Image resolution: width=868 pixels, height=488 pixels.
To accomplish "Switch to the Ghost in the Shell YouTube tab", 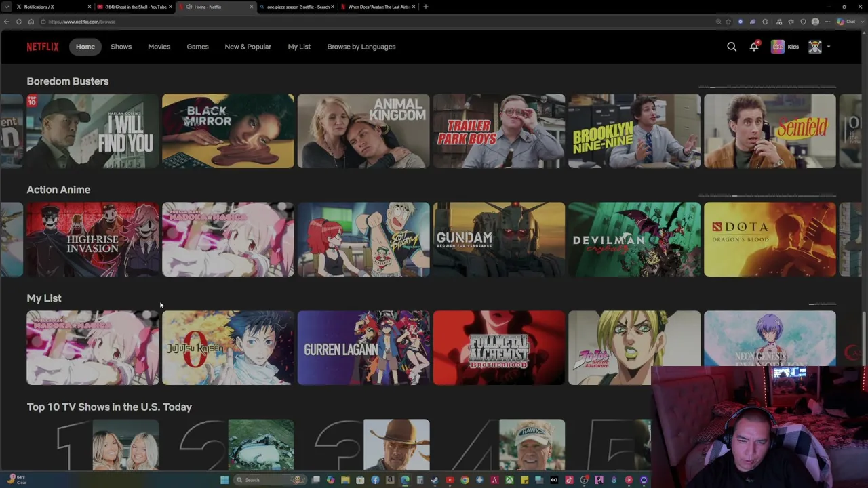I will click(x=136, y=7).
